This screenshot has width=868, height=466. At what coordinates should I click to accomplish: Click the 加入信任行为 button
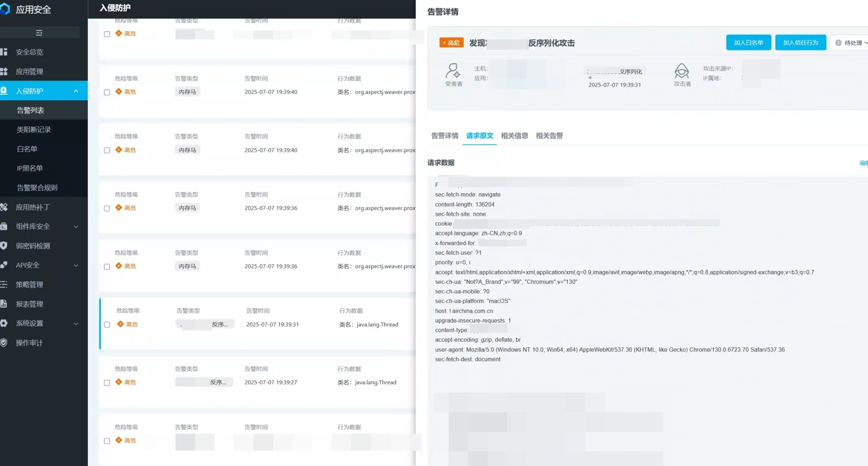pyautogui.click(x=800, y=42)
